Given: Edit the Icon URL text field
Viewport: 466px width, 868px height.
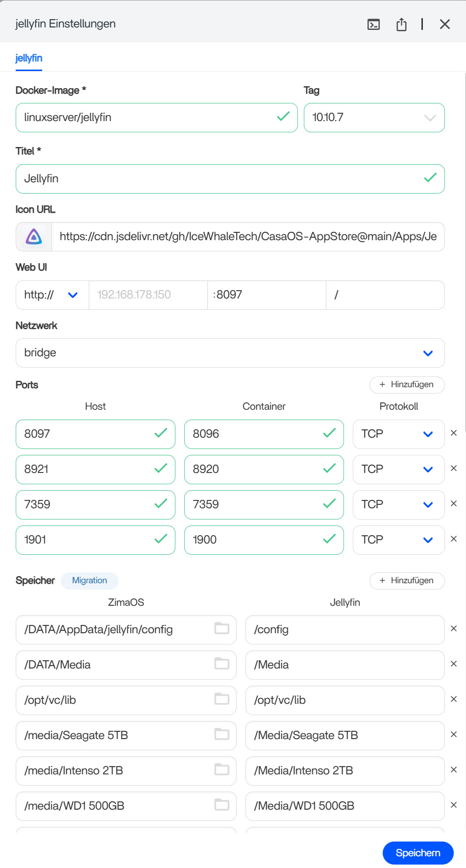Looking at the screenshot, I should pos(247,237).
